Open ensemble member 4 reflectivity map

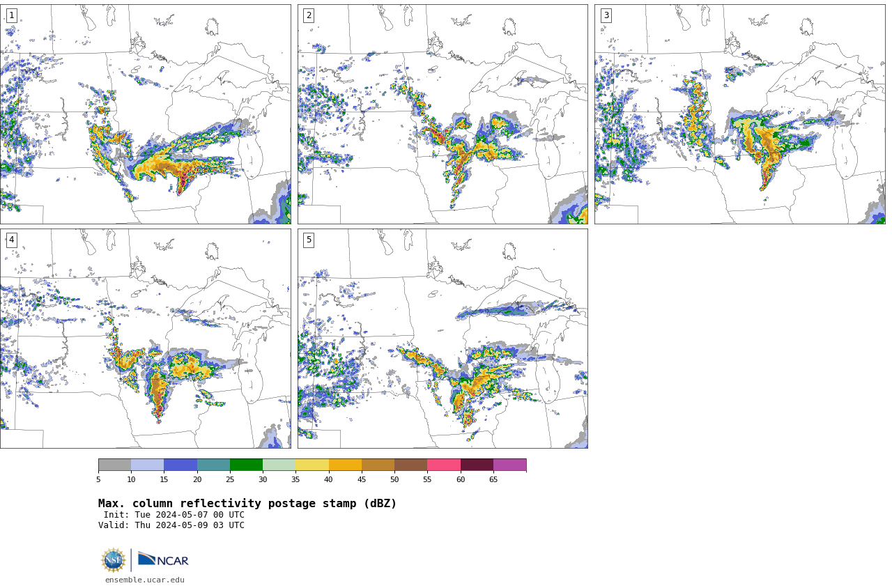click(x=145, y=339)
